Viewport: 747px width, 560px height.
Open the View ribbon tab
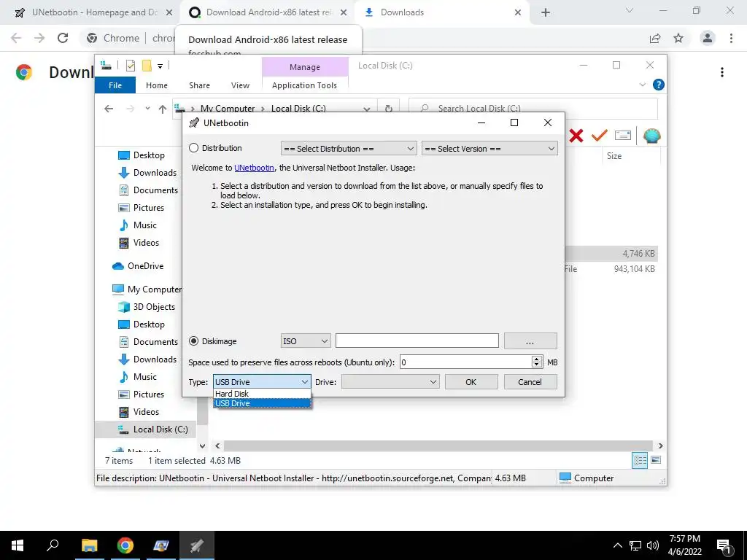click(x=240, y=85)
